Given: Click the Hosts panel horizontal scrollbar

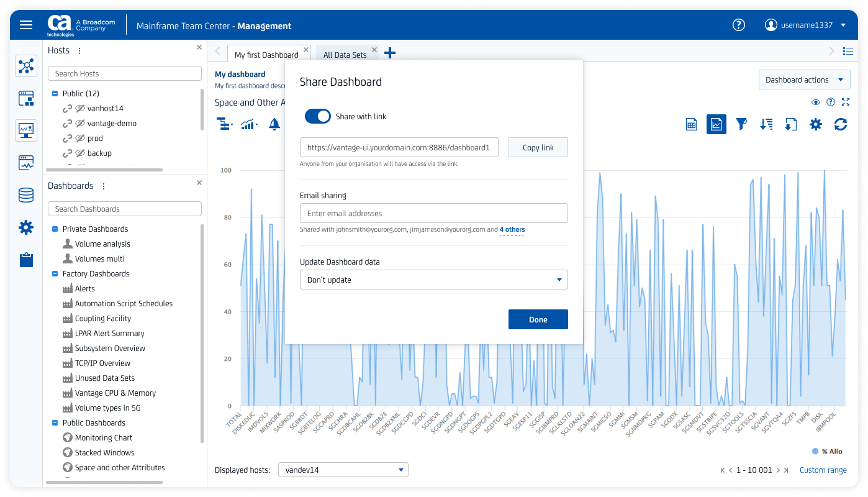Looking at the screenshot, I should pyautogui.click(x=104, y=170).
